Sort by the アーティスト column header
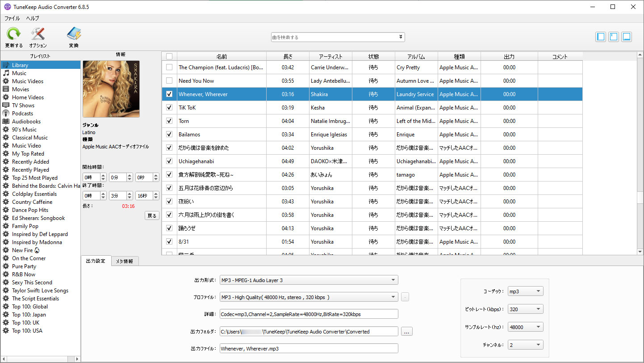The image size is (644, 363). (330, 56)
